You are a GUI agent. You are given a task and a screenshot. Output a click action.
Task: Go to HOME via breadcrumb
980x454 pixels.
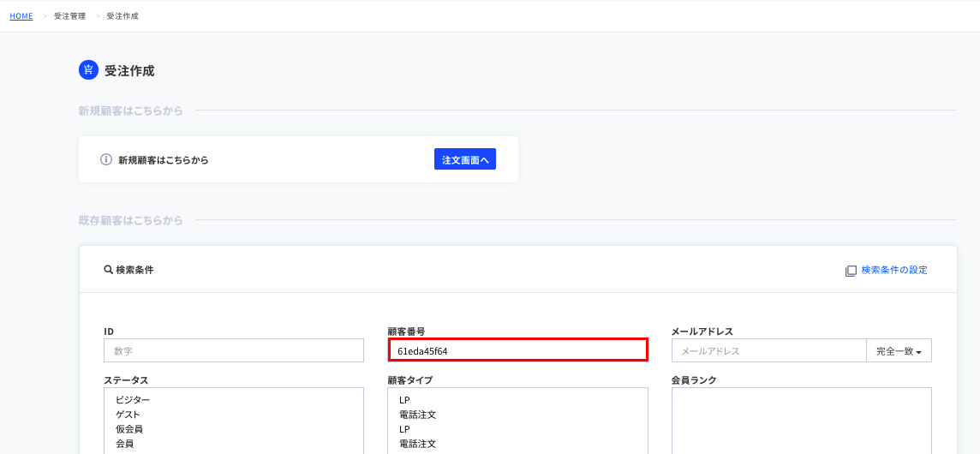click(21, 15)
